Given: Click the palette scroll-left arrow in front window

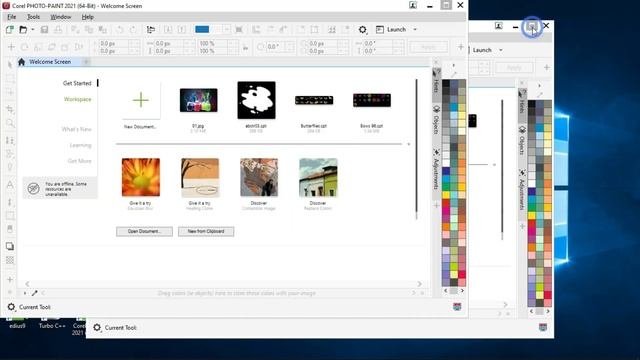Looking at the screenshot, I should pyautogui.click(x=446, y=291).
